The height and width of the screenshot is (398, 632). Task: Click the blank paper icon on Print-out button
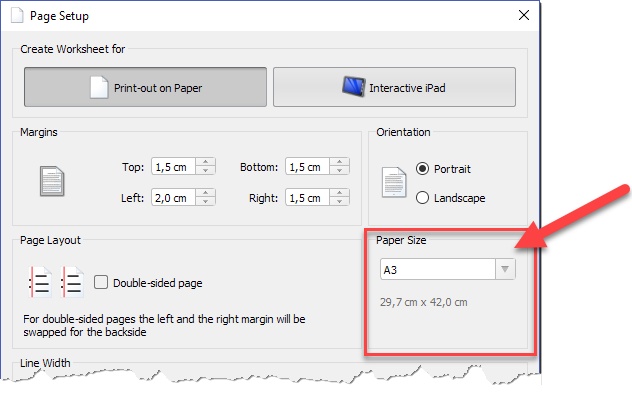99,87
